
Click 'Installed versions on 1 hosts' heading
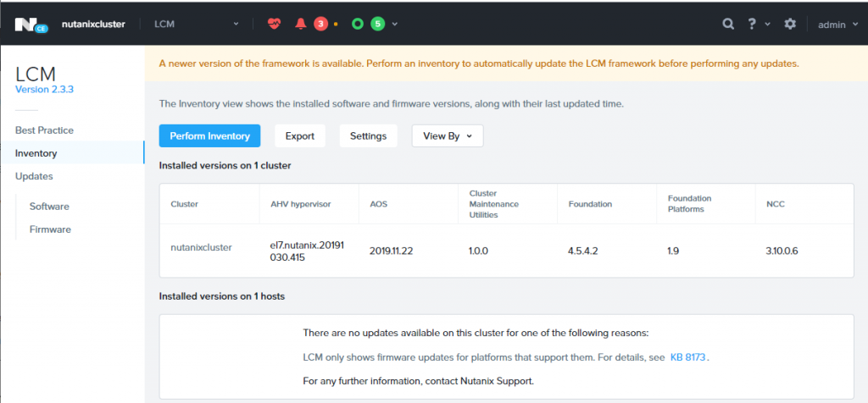click(221, 296)
